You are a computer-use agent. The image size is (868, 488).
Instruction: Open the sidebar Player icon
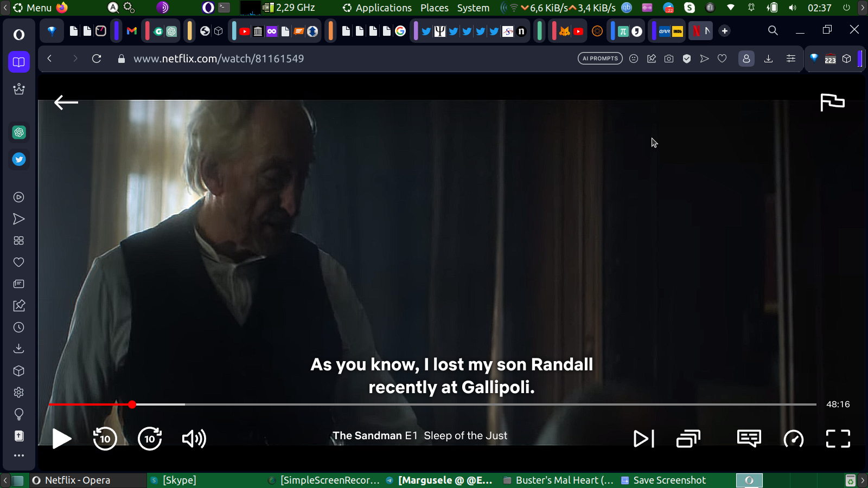[x=19, y=197]
